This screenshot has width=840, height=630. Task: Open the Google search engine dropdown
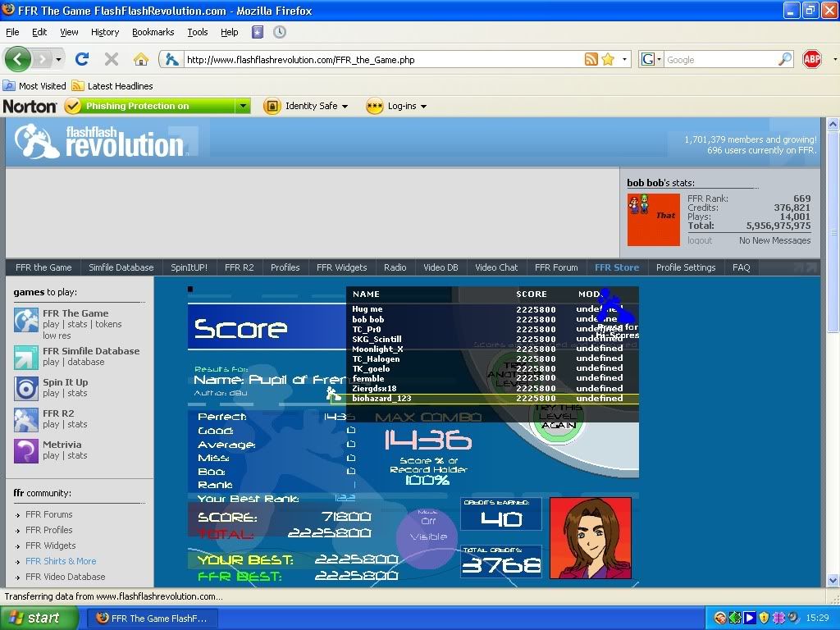pos(651,59)
